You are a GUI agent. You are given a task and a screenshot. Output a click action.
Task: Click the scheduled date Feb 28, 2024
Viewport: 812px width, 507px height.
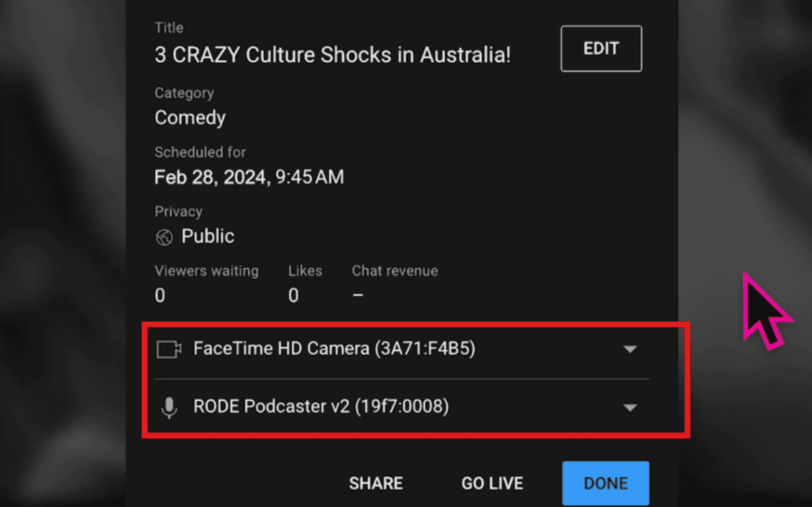coord(249,177)
